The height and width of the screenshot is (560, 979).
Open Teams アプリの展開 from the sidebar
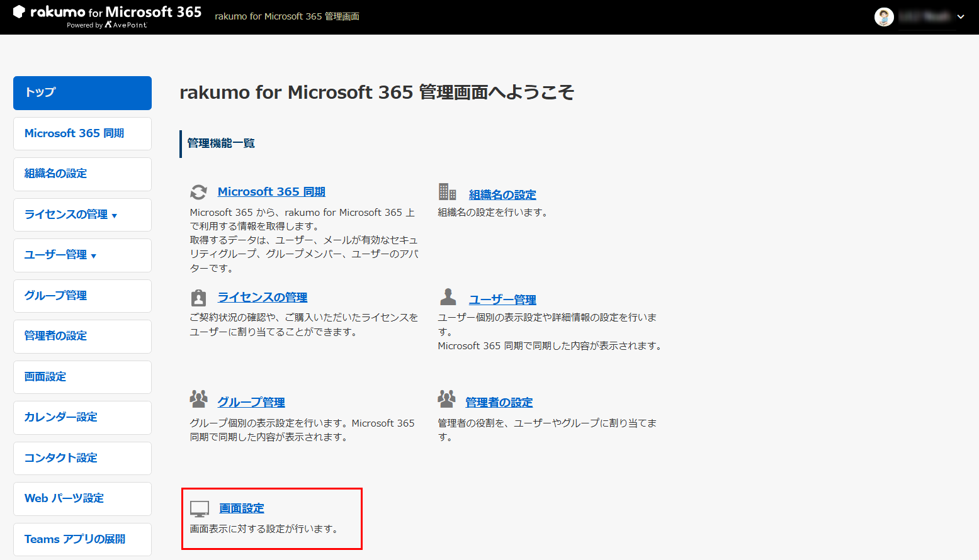coord(82,539)
